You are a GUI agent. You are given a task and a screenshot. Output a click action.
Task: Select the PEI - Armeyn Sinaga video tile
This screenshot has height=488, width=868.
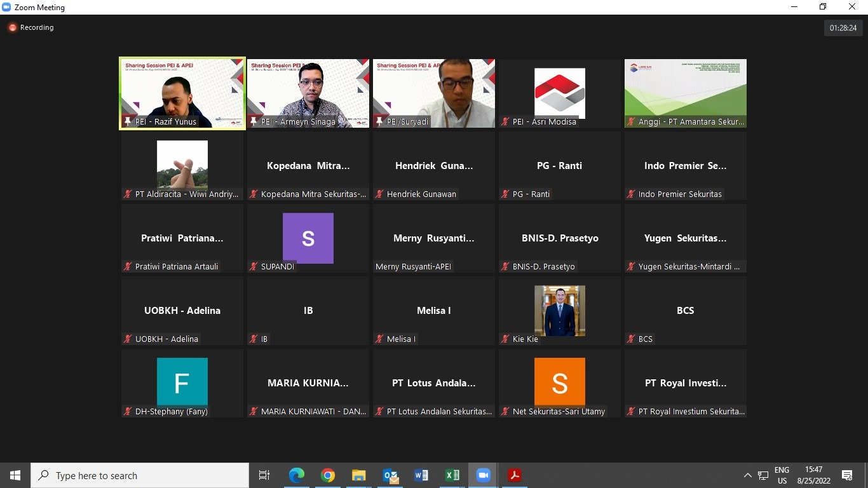(308, 92)
